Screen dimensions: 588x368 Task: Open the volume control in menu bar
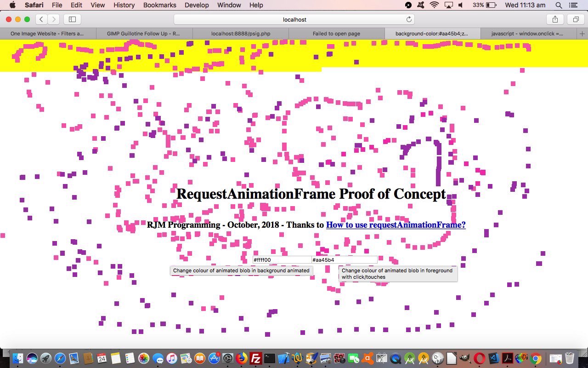[x=461, y=5]
